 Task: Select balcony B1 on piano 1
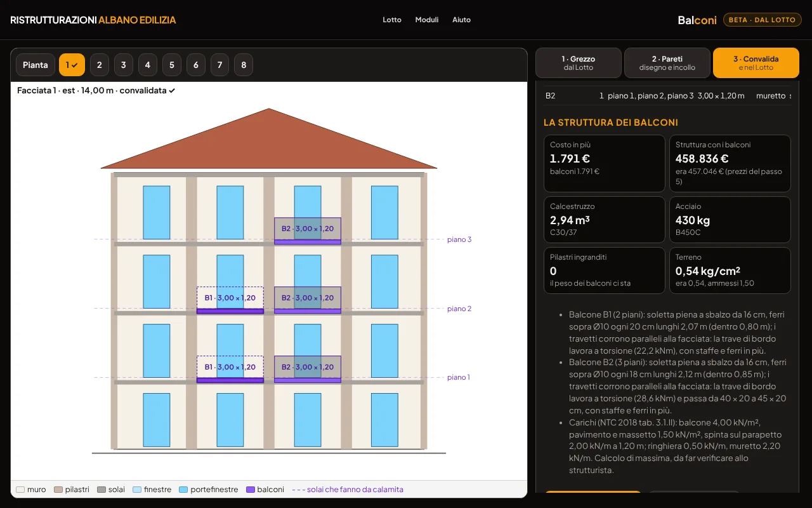pos(230,369)
